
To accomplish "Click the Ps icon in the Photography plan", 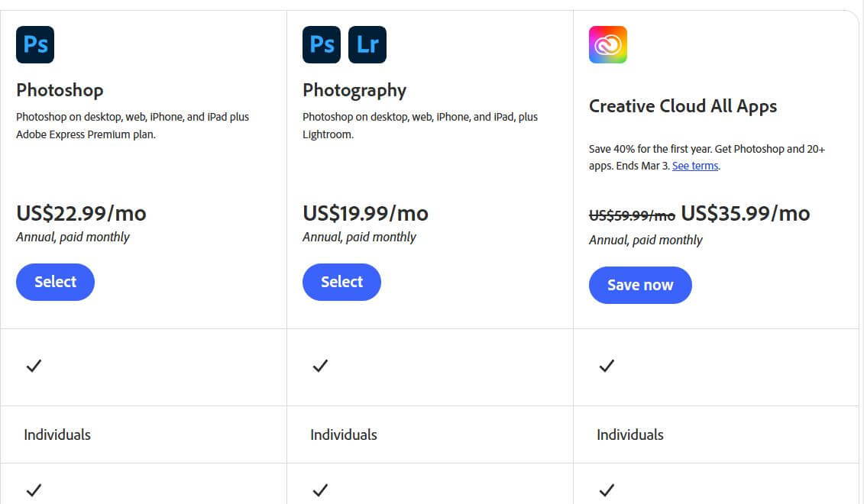I will (x=321, y=44).
